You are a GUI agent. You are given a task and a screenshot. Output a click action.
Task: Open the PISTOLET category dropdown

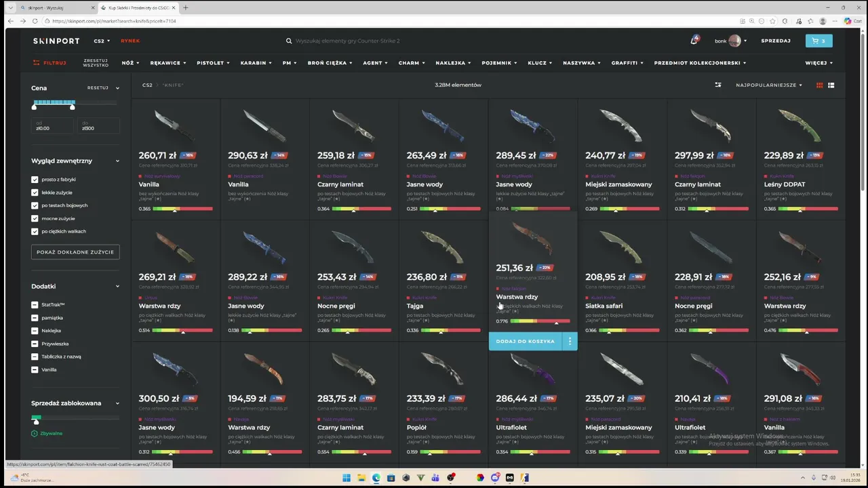213,62
